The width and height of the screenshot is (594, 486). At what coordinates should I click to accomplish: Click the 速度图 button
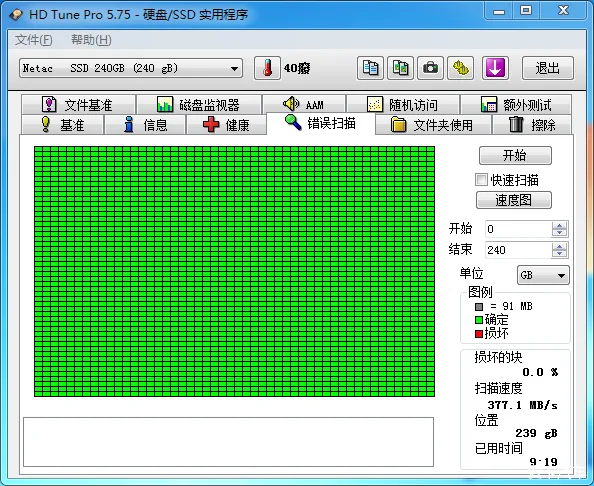[514, 200]
